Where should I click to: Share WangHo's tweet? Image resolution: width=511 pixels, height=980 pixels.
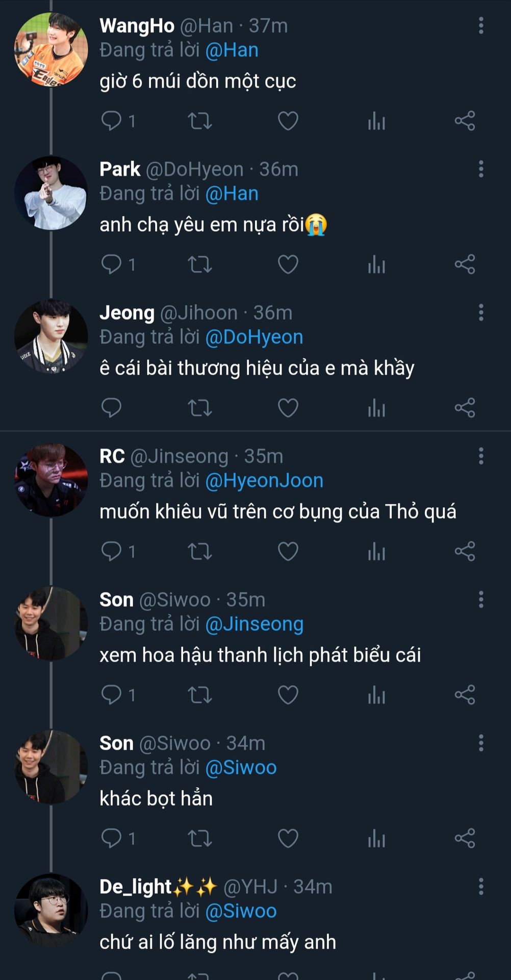(465, 121)
